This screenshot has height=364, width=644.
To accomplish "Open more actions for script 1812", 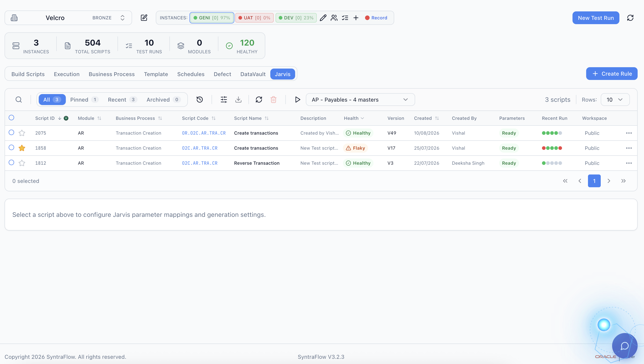I will click(629, 163).
